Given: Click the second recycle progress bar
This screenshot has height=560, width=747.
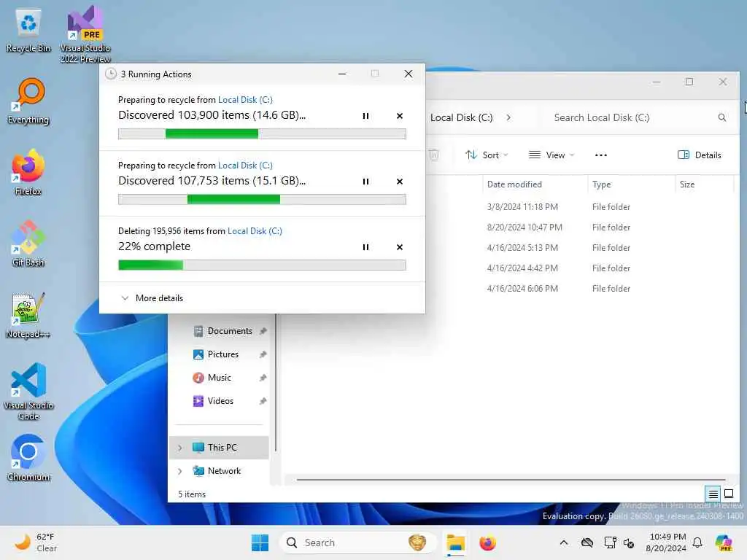Looking at the screenshot, I should pyautogui.click(x=262, y=200).
